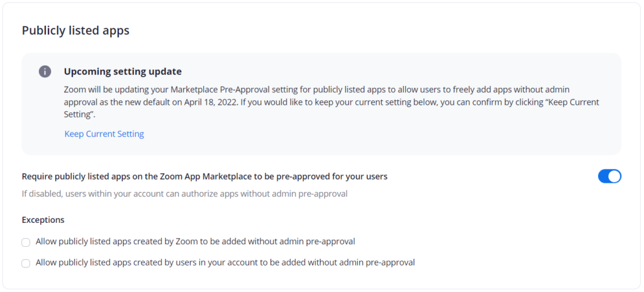Click the 'Upcoming setting update' notice title

pyautogui.click(x=123, y=72)
